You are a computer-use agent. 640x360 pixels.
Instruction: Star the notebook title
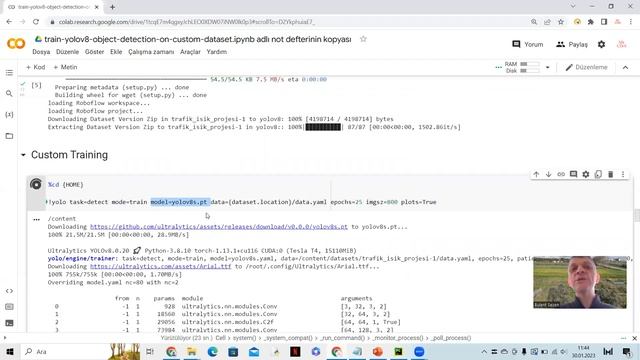point(363,39)
